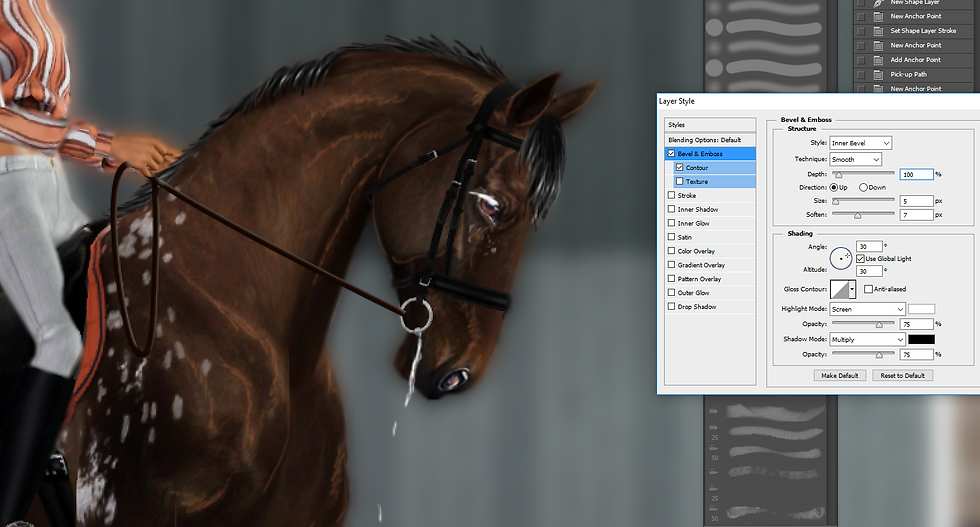Image resolution: width=980 pixels, height=527 pixels.
Task: Uncheck Use Global Light
Action: click(x=861, y=258)
